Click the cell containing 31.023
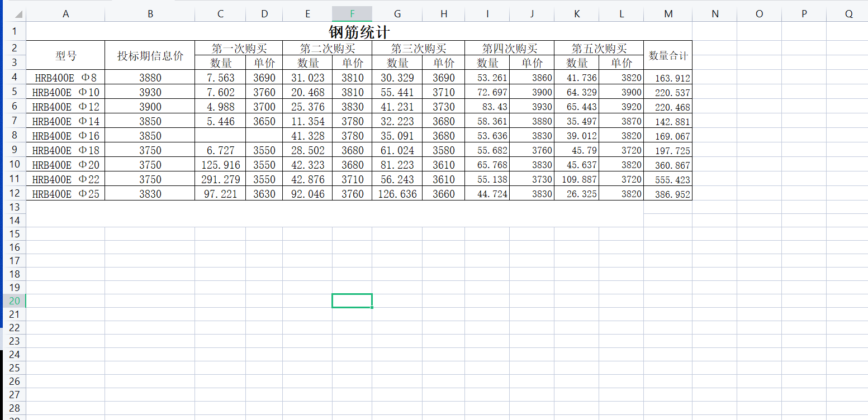The image size is (868, 420). [307, 77]
